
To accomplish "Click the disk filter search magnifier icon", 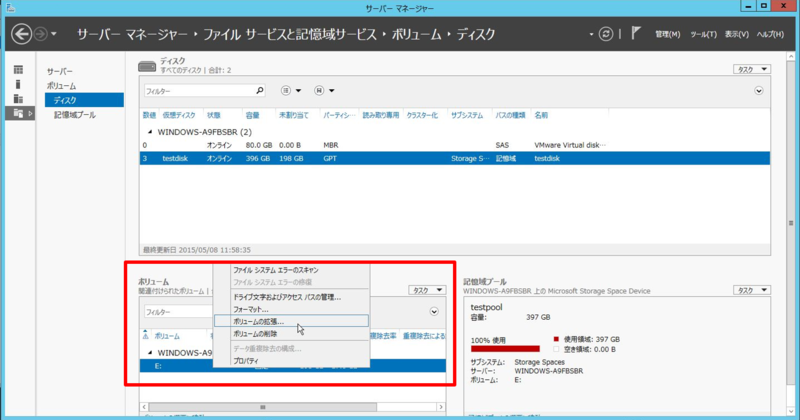I will click(260, 90).
